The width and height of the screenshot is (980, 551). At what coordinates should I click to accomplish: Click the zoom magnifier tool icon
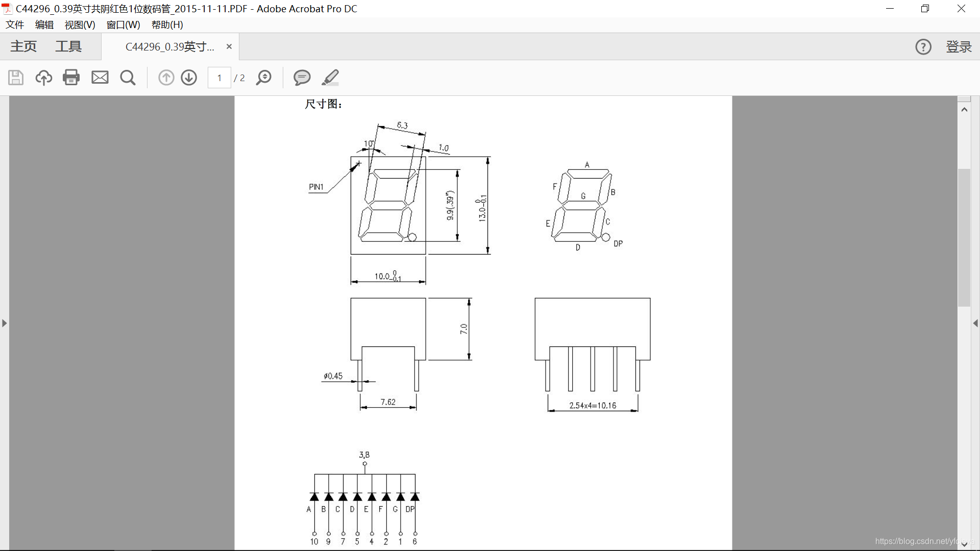click(264, 78)
